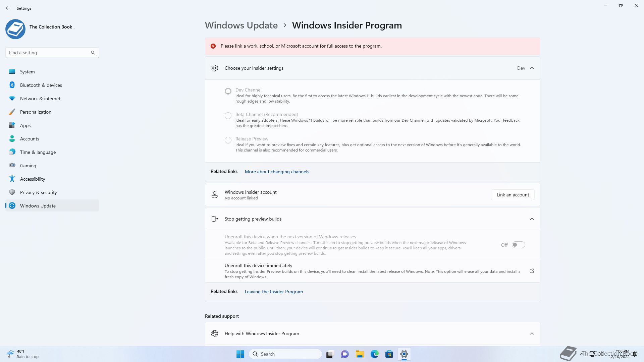Image resolution: width=644 pixels, height=362 pixels.
Task: Click the Find a setting search box
Action: click(52, 53)
